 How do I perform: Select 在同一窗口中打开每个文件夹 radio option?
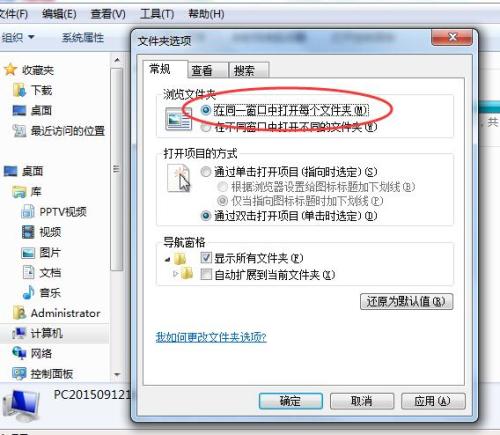pos(206,110)
